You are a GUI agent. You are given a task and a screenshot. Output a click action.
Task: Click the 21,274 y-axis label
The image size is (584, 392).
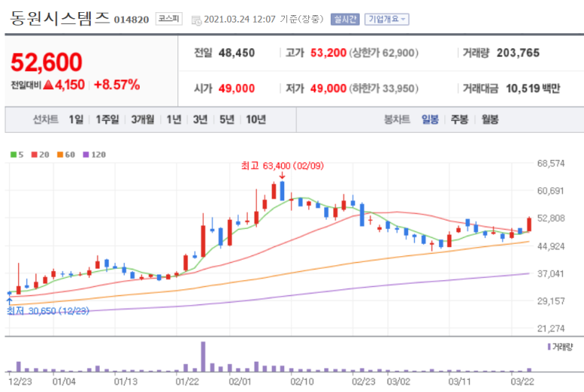[x=551, y=329]
